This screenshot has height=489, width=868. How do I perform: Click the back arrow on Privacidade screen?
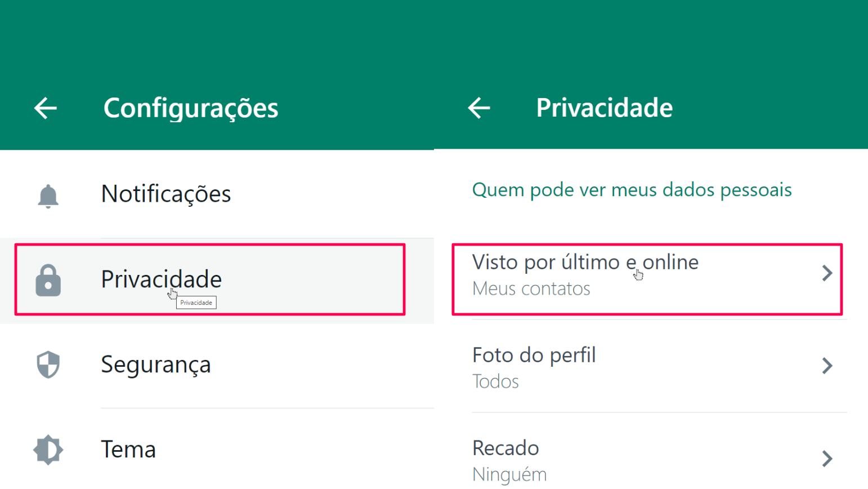pyautogui.click(x=478, y=108)
